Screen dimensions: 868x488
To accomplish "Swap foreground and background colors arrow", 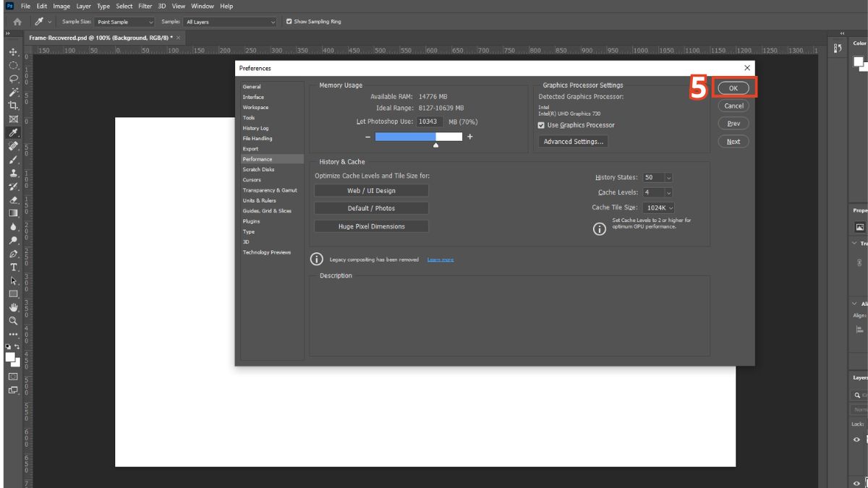I will tap(18, 346).
